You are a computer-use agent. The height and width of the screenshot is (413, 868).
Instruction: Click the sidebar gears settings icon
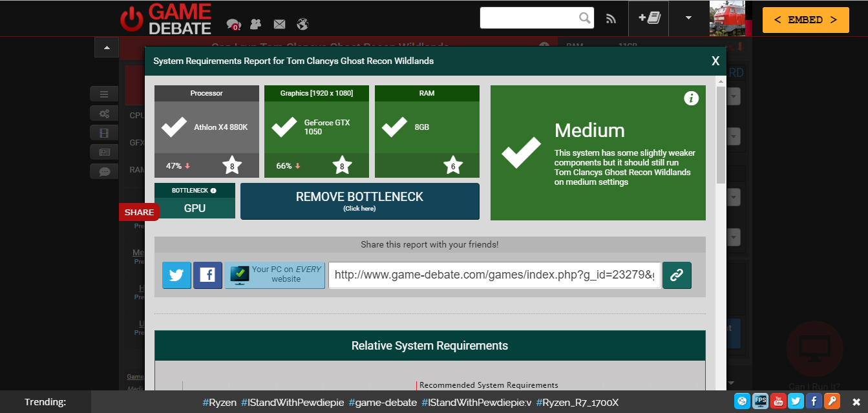point(104,113)
